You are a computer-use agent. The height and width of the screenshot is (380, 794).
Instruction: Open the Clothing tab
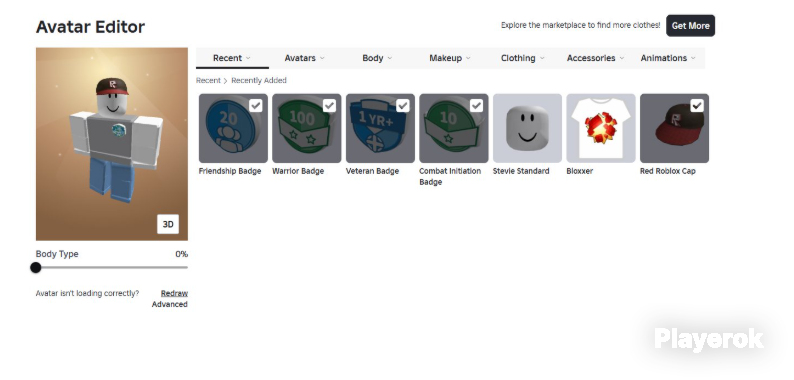click(523, 58)
